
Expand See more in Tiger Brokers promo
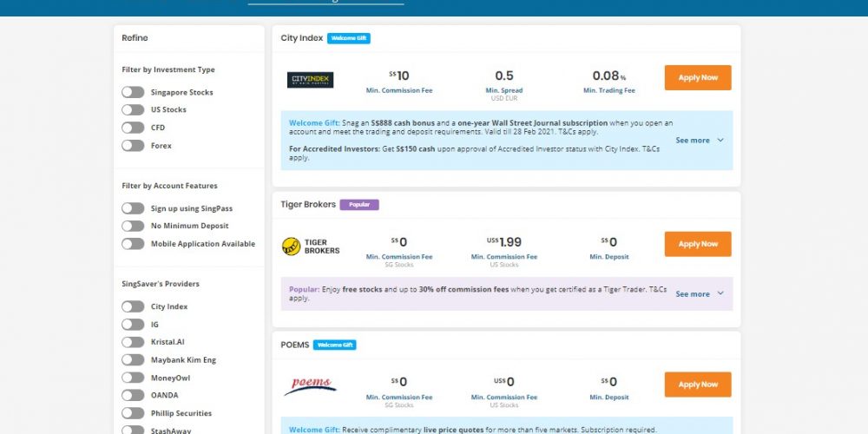(x=700, y=294)
